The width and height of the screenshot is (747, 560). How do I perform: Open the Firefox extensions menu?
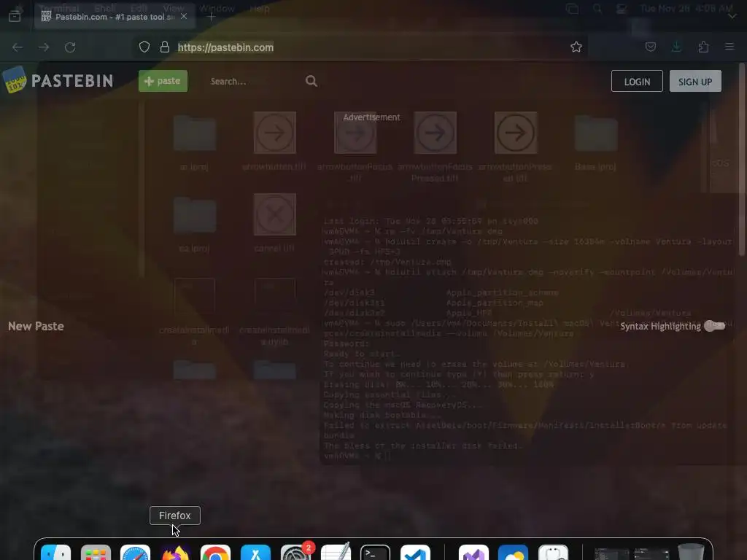point(703,47)
